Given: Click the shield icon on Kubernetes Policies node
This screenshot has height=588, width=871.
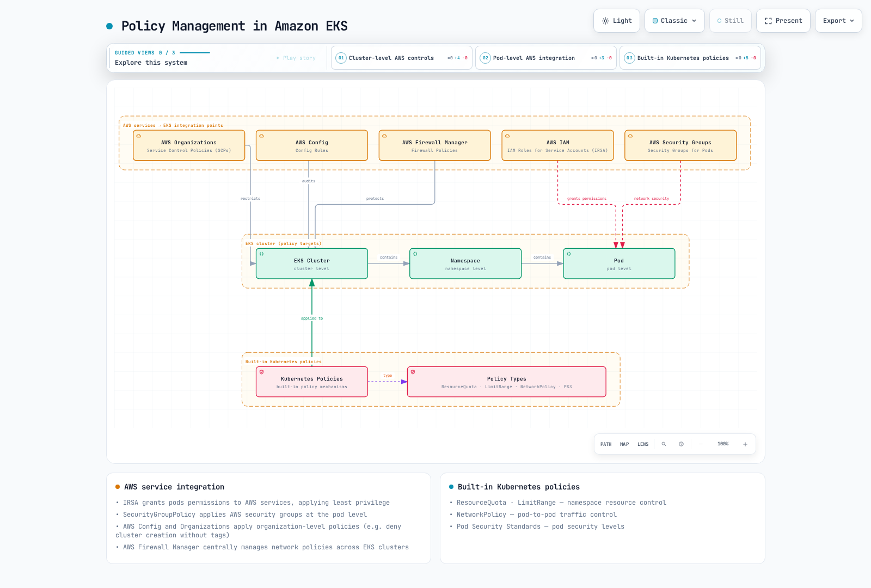Looking at the screenshot, I should 262,372.
